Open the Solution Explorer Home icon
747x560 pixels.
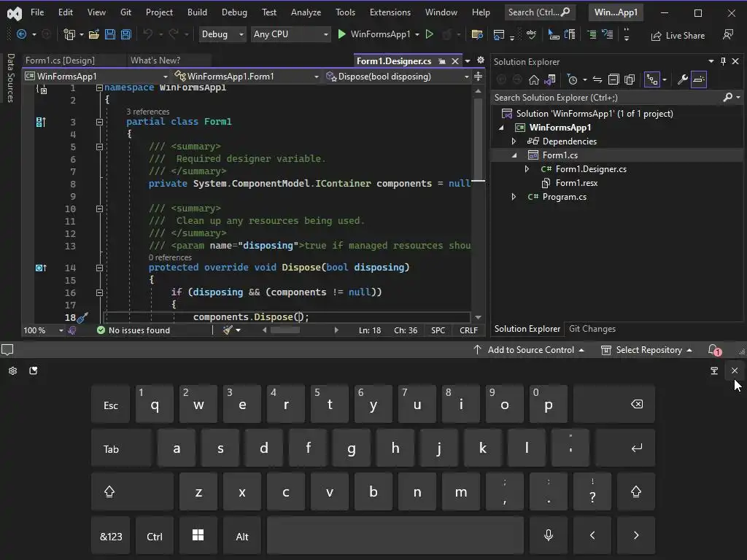point(534,79)
